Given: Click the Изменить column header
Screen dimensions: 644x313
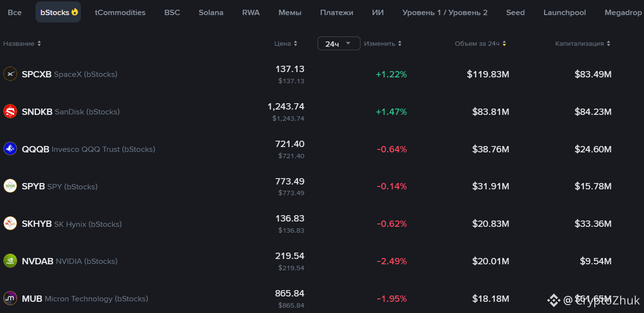Looking at the screenshot, I should point(379,44).
